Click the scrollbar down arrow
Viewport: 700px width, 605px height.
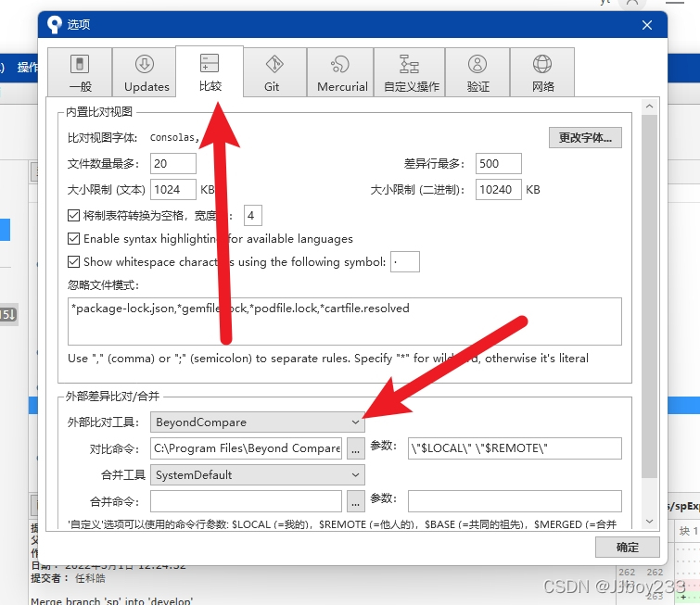coord(650,521)
